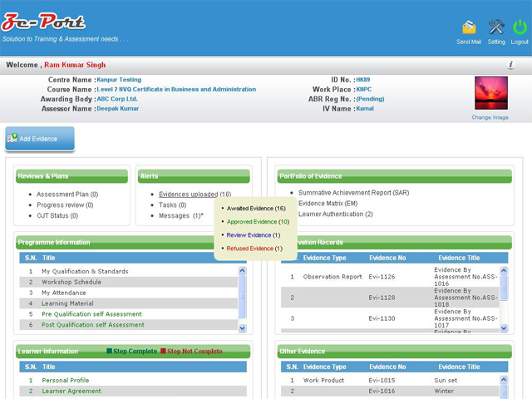Click the Portfolio of Evidence header
Screen dimensions: 532x399
click(x=395, y=176)
